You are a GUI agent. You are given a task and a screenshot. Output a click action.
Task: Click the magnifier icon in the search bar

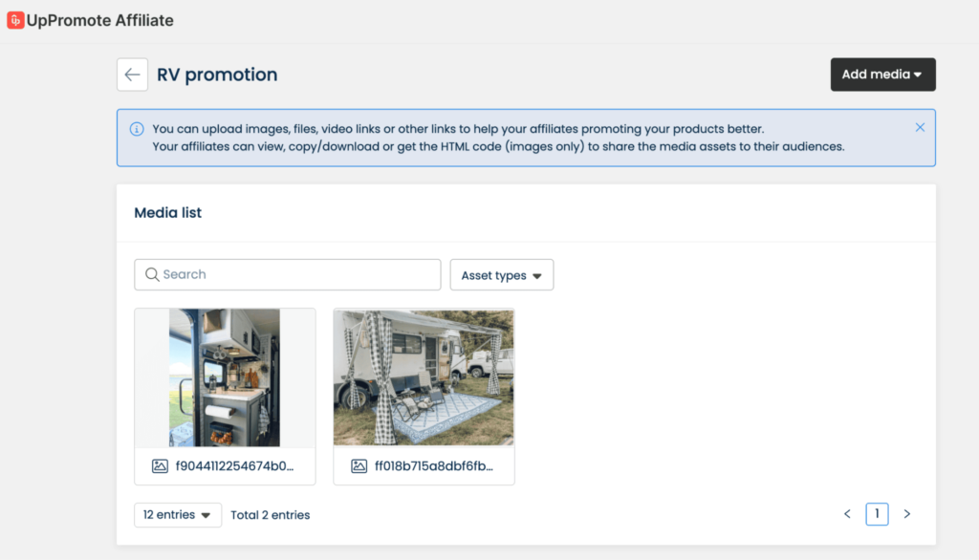(152, 274)
